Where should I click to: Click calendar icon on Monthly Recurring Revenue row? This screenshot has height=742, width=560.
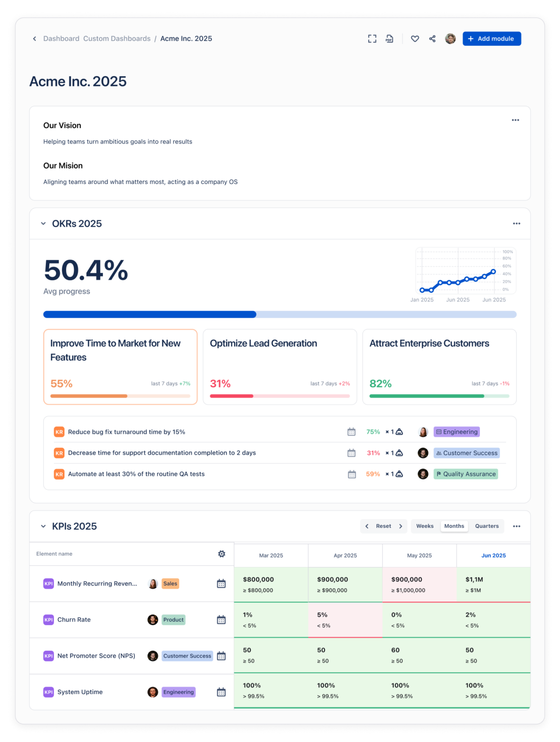(x=221, y=584)
